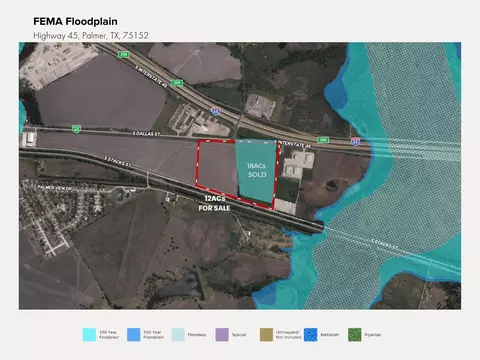Click the green exit sign below 'S INTERSTATE 45'
The width and height of the screenshot is (480, 360).
pyautogui.click(x=177, y=83)
